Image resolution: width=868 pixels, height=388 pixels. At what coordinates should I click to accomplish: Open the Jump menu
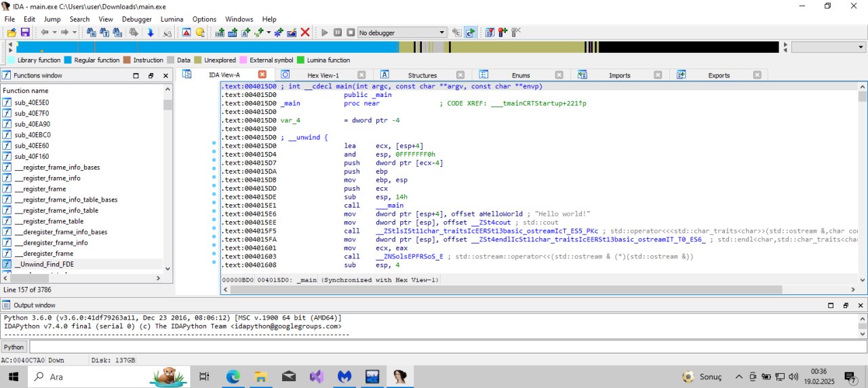[52, 19]
